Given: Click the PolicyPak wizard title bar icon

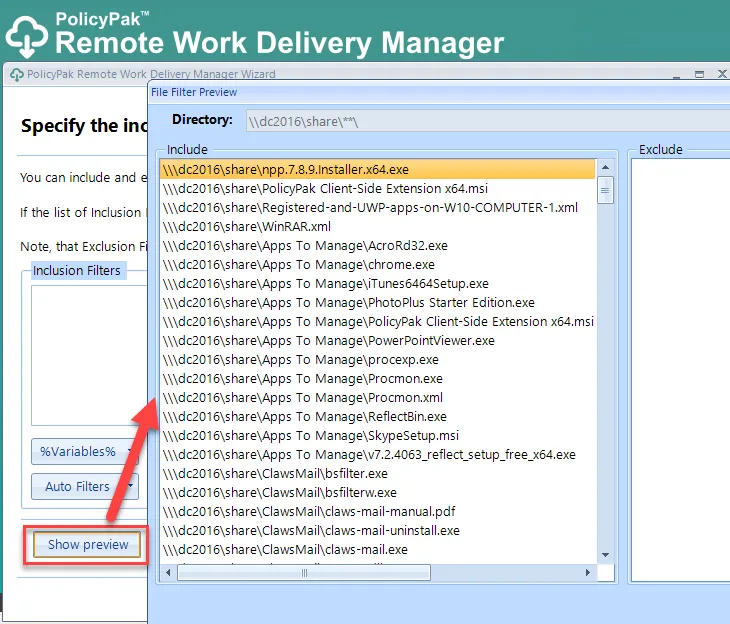Looking at the screenshot, I should (17, 75).
